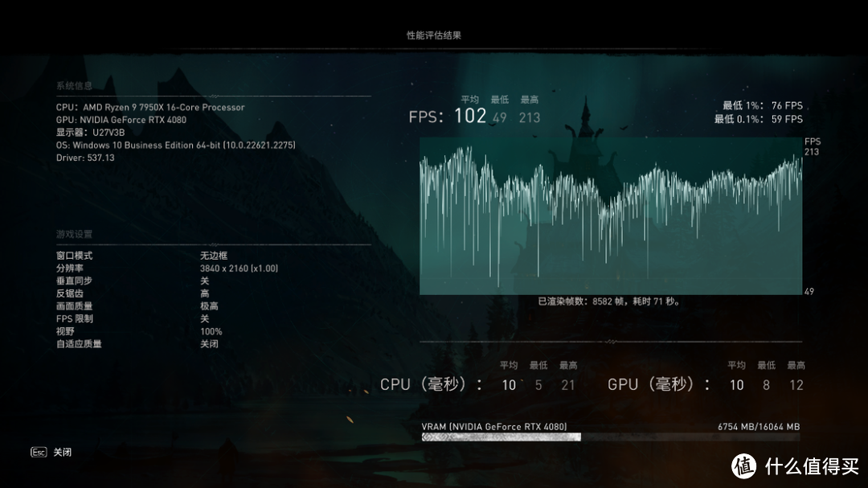Click the CPU maximum value 21
868x488 pixels.
click(x=568, y=385)
